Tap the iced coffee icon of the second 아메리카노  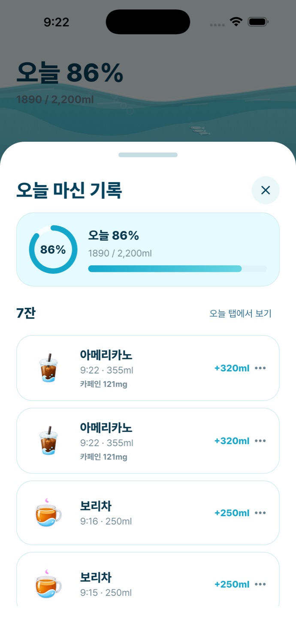click(x=48, y=440)
